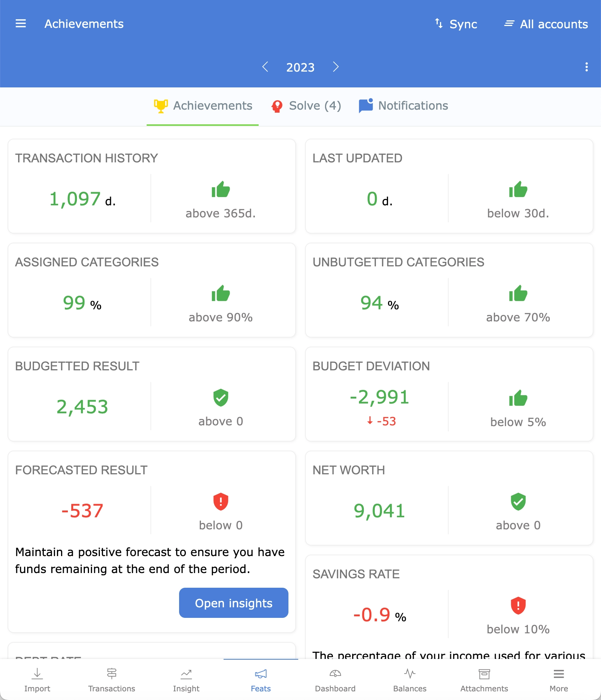Select the Achievements trophy tab
This screenshot has height=700, width=601.
(x=203, y=106)
